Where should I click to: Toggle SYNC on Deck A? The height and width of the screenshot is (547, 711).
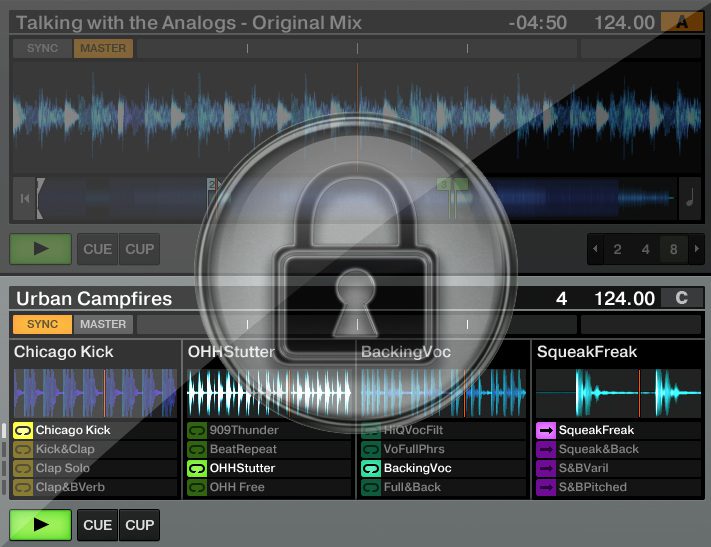[42, 48]
